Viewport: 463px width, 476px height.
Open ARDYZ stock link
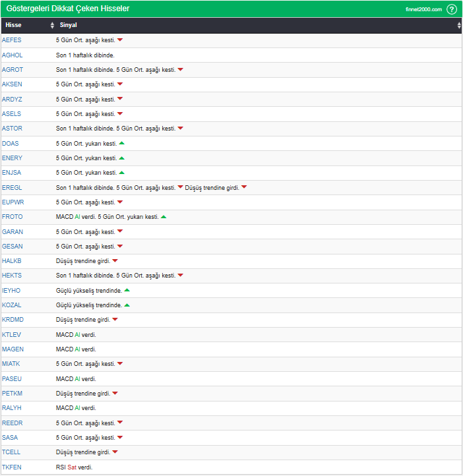coord(12,100)
